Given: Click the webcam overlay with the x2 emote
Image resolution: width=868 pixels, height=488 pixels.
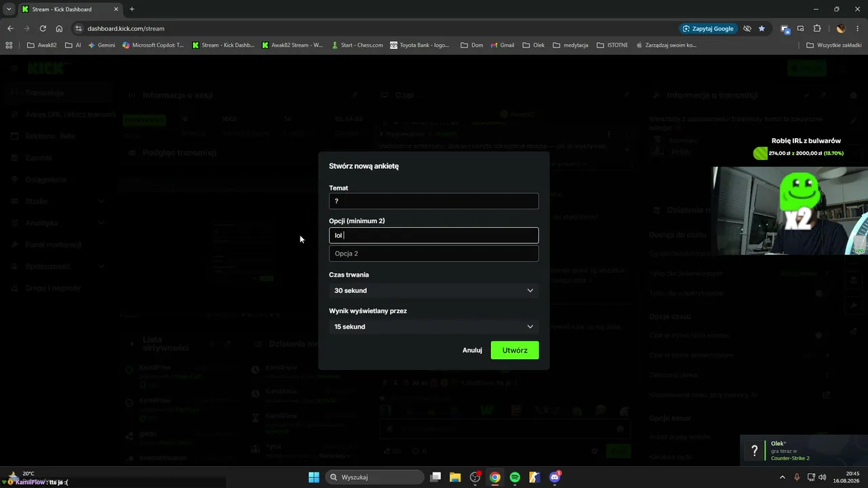Looking at the screenshot, I should (790, 211).
